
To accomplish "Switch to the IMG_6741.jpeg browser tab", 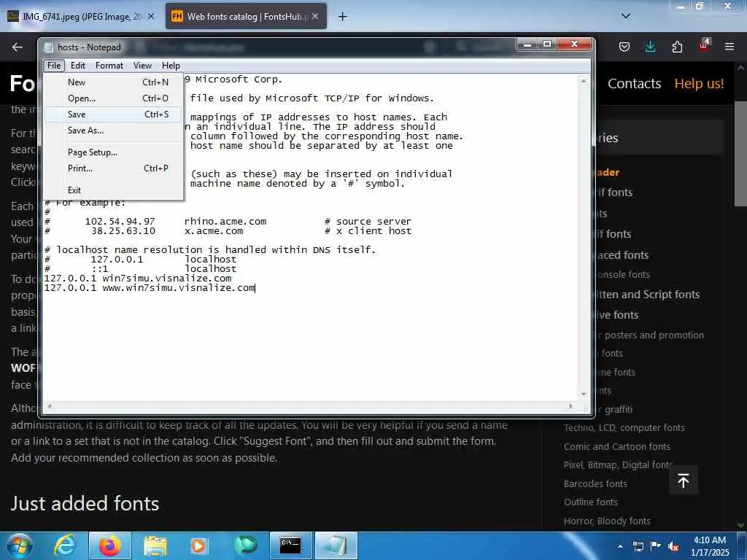I will pos(81,17).
